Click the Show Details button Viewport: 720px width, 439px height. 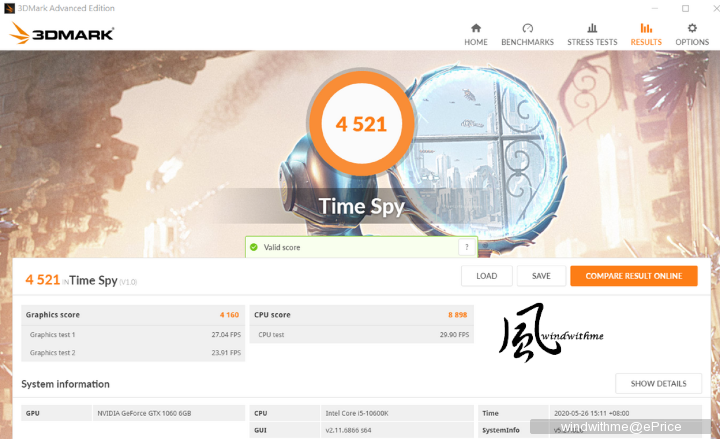click(658, 383)
